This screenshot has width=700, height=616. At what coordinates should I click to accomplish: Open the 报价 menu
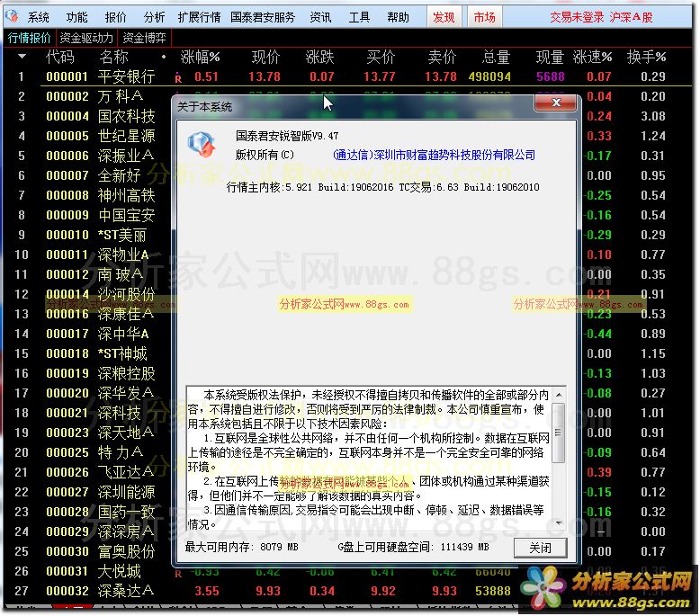116,17
